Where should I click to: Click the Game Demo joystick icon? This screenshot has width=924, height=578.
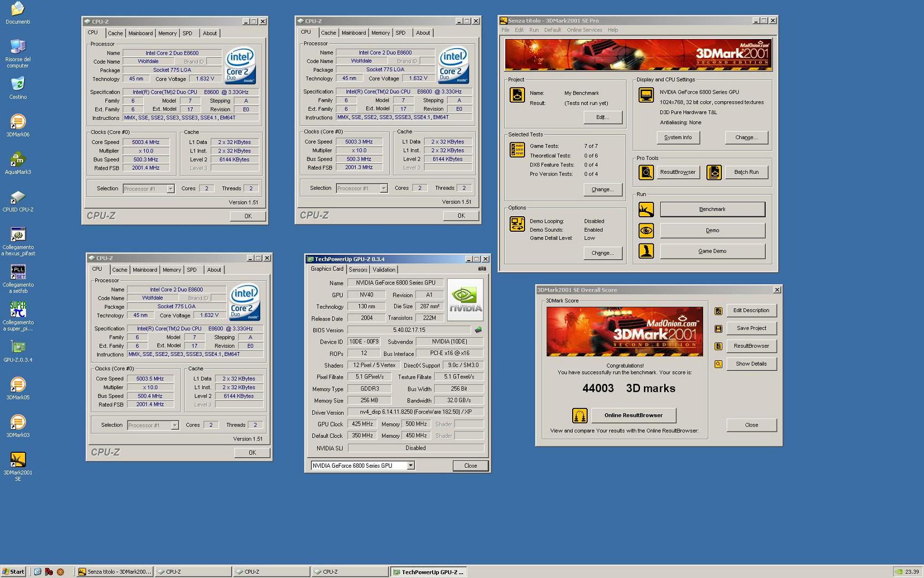pyautogui.click(x=646, y=251)
